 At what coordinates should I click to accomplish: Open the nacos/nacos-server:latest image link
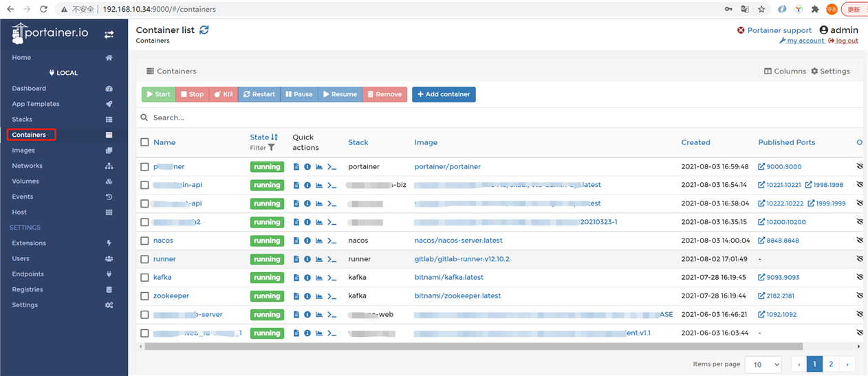click(458, 241)
